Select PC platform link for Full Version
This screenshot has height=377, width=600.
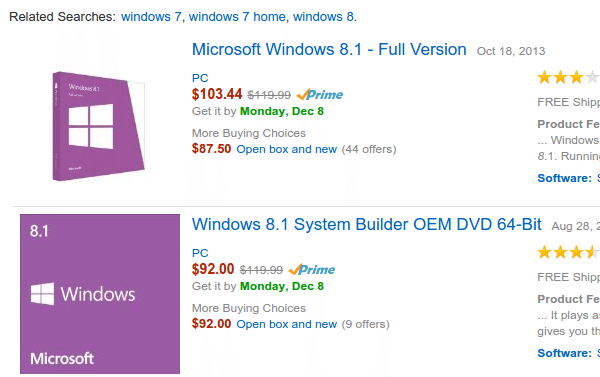tap(200, 78)
